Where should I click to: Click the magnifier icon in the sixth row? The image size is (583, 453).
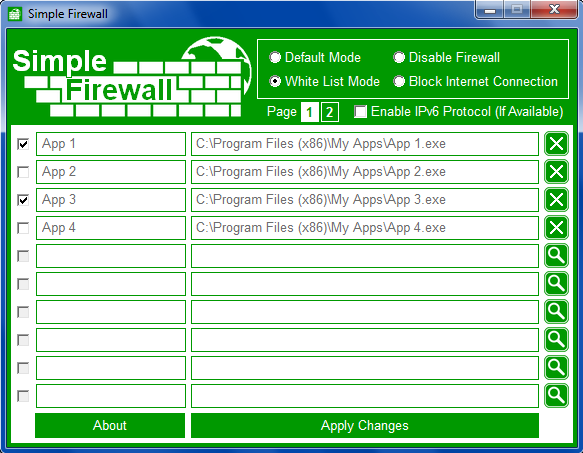[556, 283]
